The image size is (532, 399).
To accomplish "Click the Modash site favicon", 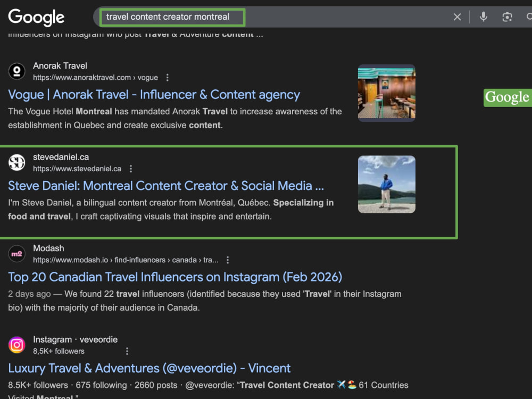I will pyautogui.click(x=16, y=254).
